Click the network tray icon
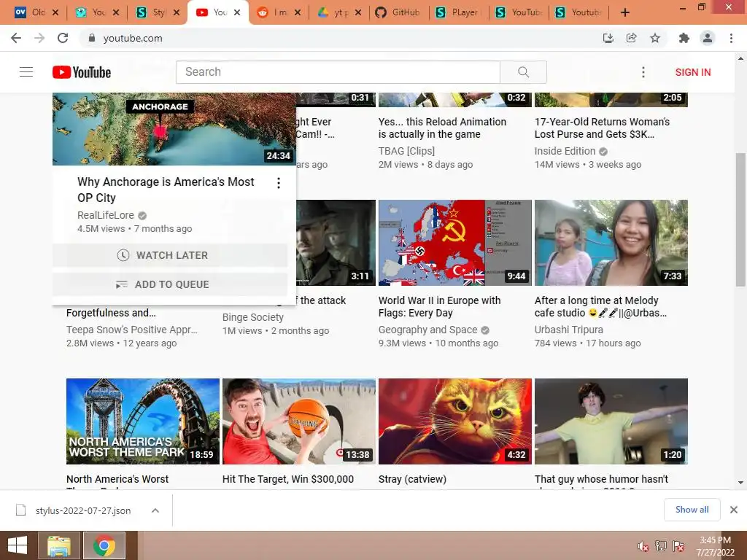Image resolution: width=747 pixels, height=560 pixels. click(x=661, y=546)
